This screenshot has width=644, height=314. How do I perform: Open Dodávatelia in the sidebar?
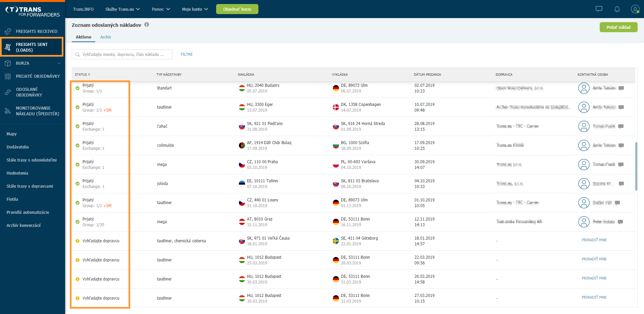point(18,147)
